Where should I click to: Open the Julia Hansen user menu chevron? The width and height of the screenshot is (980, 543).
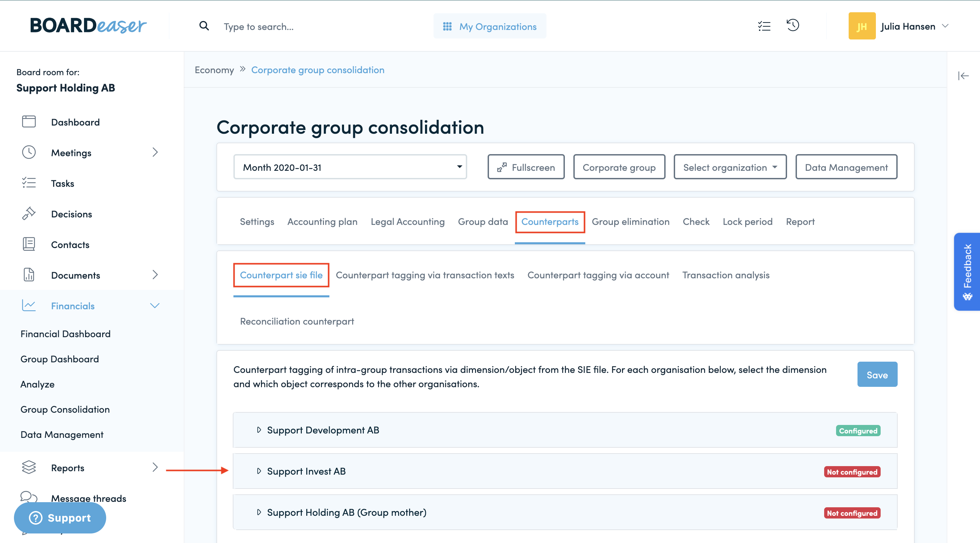click(945, 26)
